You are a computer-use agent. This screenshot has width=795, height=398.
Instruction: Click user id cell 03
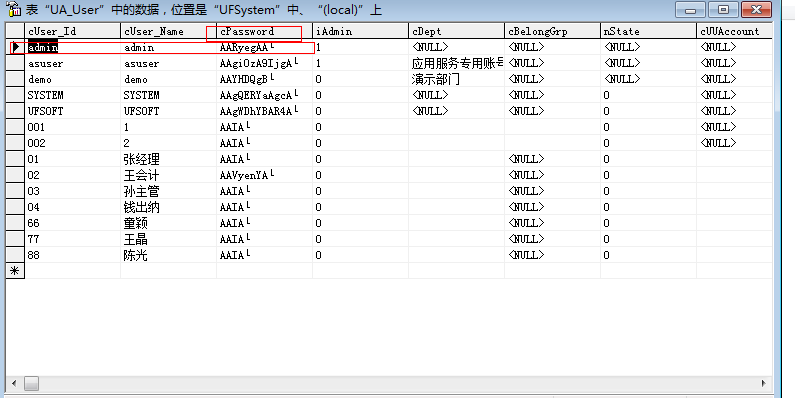[x=73, y=191]
